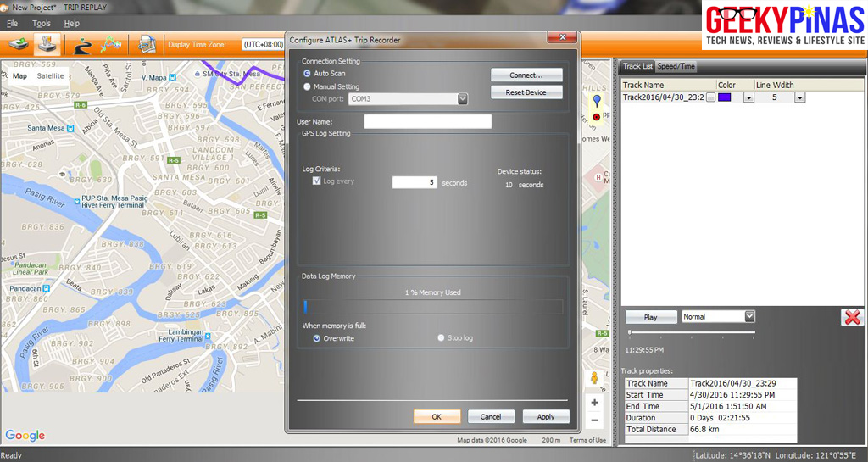Click the Play track button

pyautogui.click(x=651, y=317)
